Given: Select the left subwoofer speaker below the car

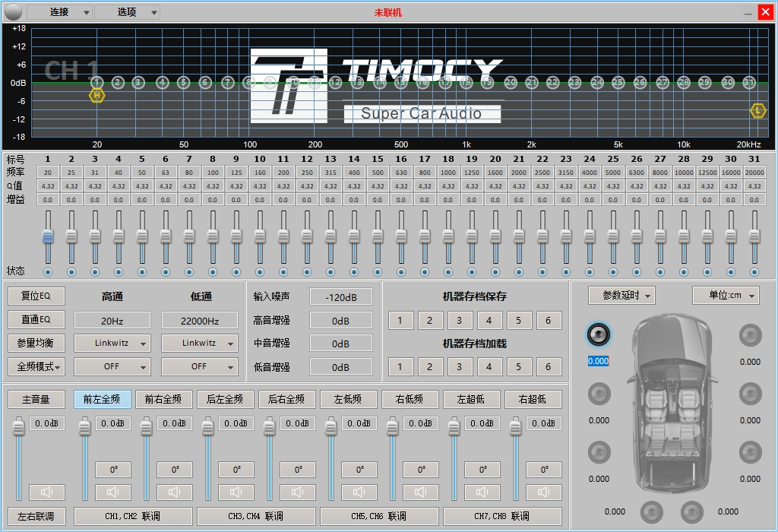Looking at the screenshot, I should coord(651,512).
